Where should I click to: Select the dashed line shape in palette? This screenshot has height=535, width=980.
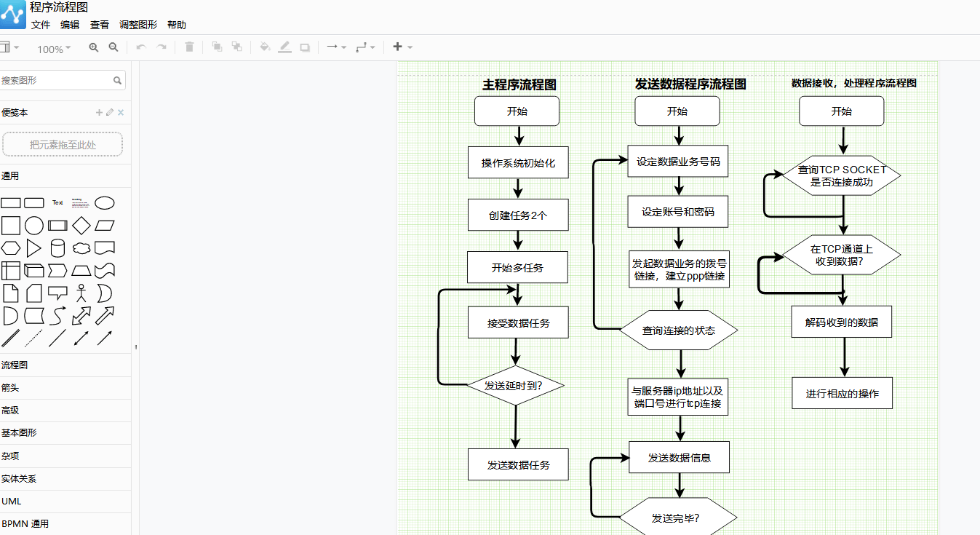tap(34, 338)
